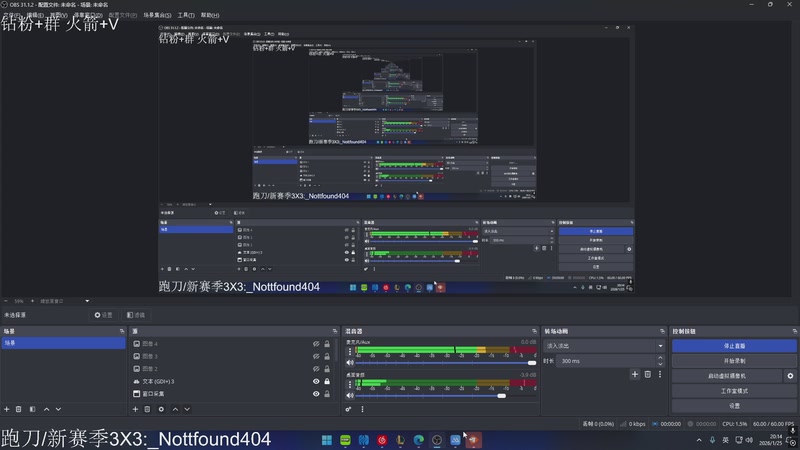
Task: Select the 窗口采集 source row
Action: pos(233,394)
